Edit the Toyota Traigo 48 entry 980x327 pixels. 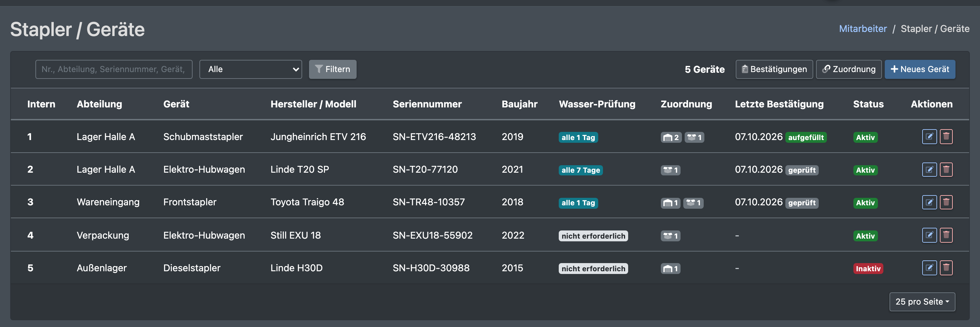coord(929,202)
